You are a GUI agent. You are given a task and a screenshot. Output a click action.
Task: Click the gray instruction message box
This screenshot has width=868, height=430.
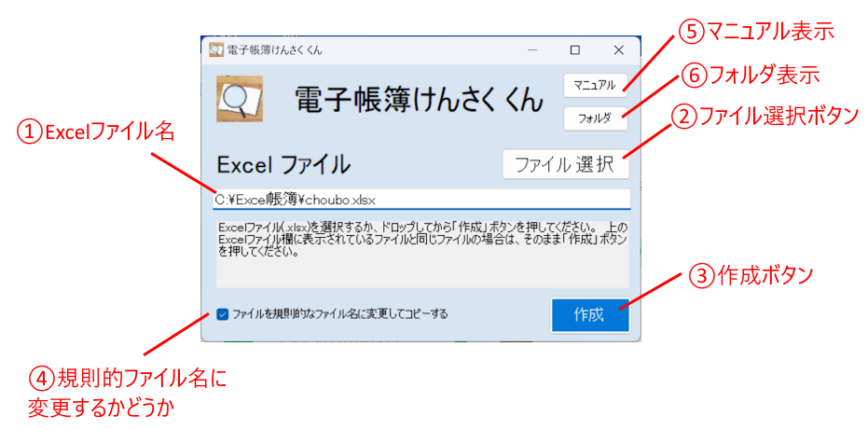422,255
